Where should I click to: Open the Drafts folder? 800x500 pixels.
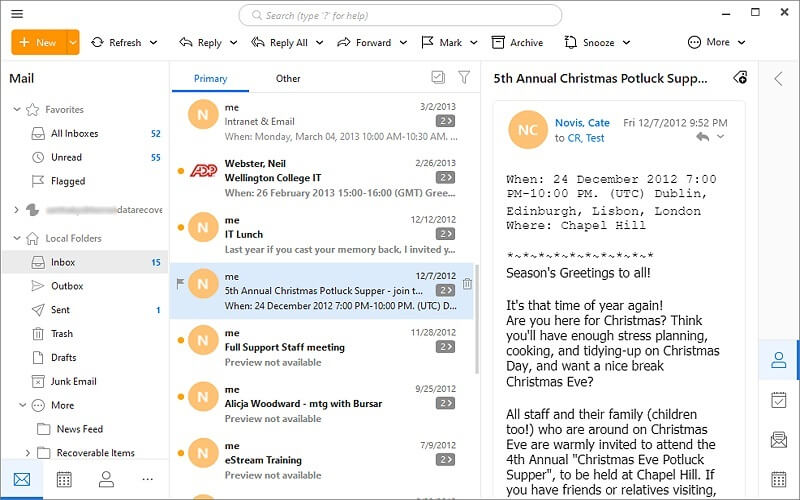[85, 358]
